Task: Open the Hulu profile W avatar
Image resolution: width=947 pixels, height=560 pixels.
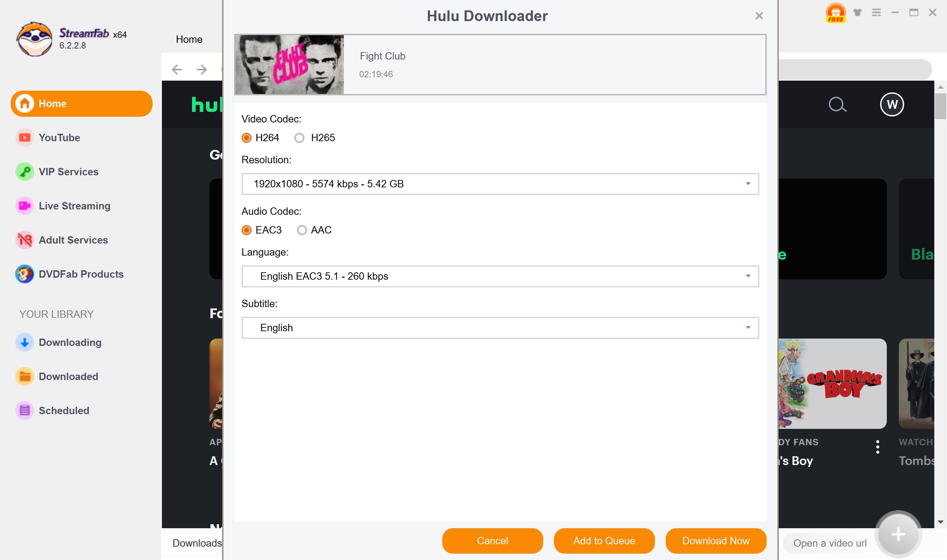Action: coord(892,104)
